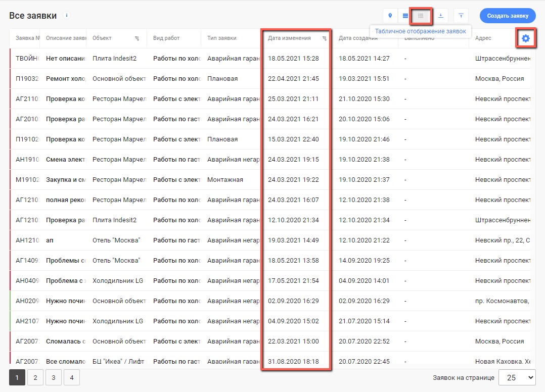Image resolution: width=545 pixels, height=392 pixels.
Task: Click Все сломало description cell
Action: click(x=66, y=362)
